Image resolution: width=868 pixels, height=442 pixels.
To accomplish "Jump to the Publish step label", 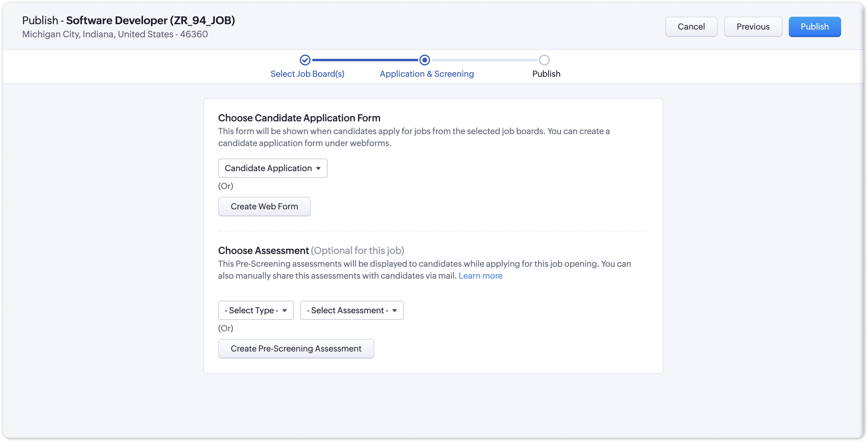I will (x=546, y=74).
